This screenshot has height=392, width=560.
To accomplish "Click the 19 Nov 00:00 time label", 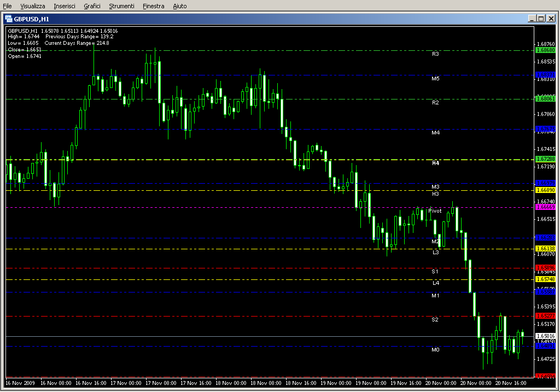I will tap(336, 383).
